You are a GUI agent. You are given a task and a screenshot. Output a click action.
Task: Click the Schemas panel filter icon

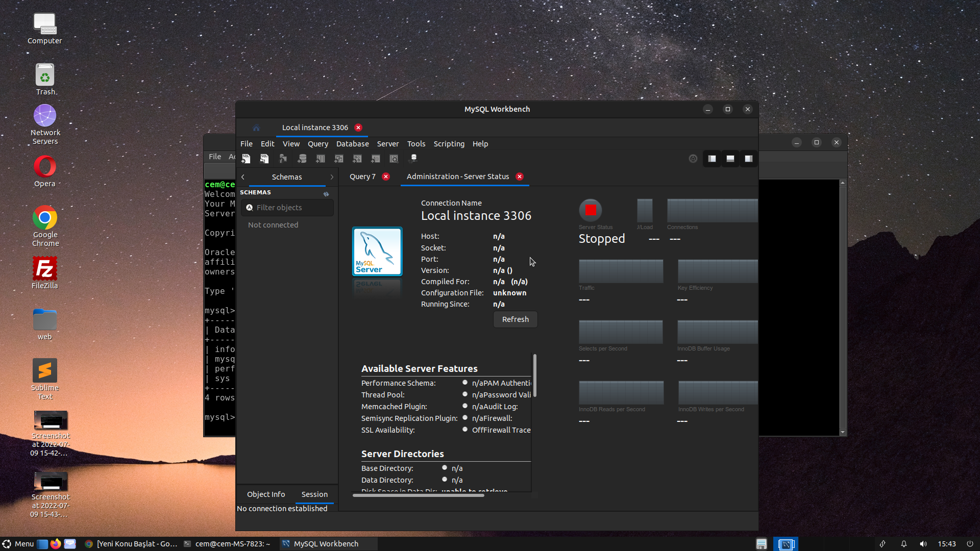pyautogui.click(x=249, y=207)
